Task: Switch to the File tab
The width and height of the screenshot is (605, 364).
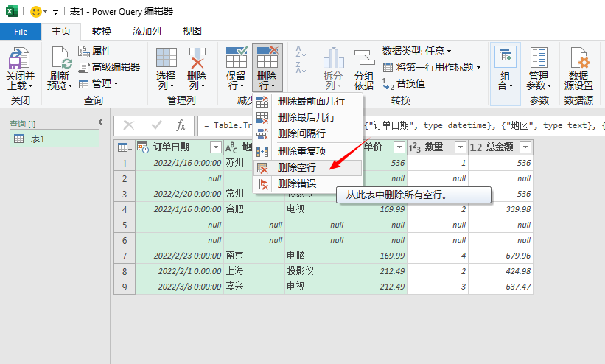Action: (x=21, y=32)
